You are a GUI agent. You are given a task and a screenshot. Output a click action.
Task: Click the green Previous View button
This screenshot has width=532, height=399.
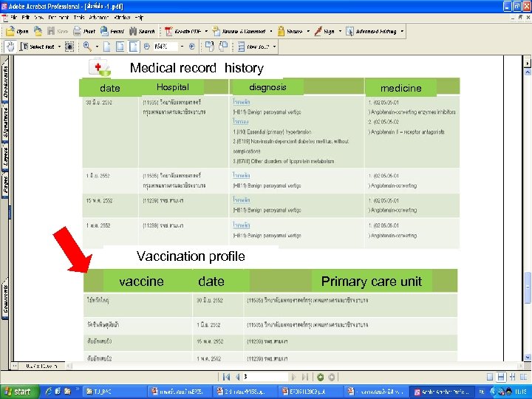click(320, 377)
